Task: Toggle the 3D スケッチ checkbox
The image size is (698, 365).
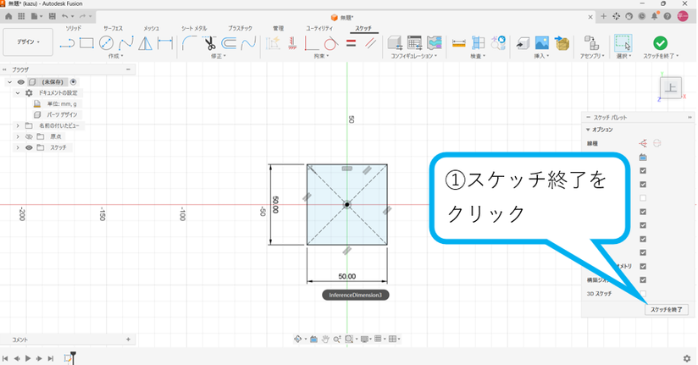Action: click(643, 294)
